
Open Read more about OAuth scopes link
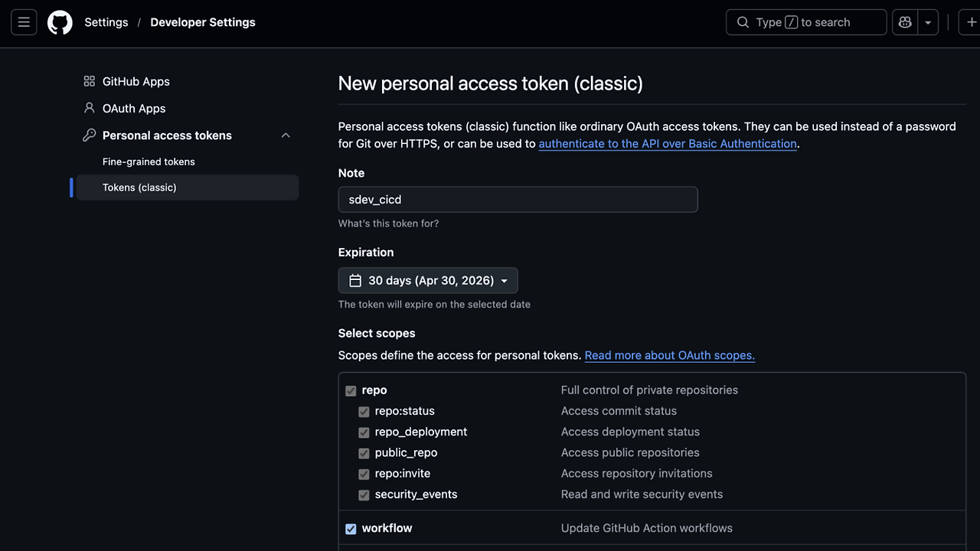[x=669, y=355]
